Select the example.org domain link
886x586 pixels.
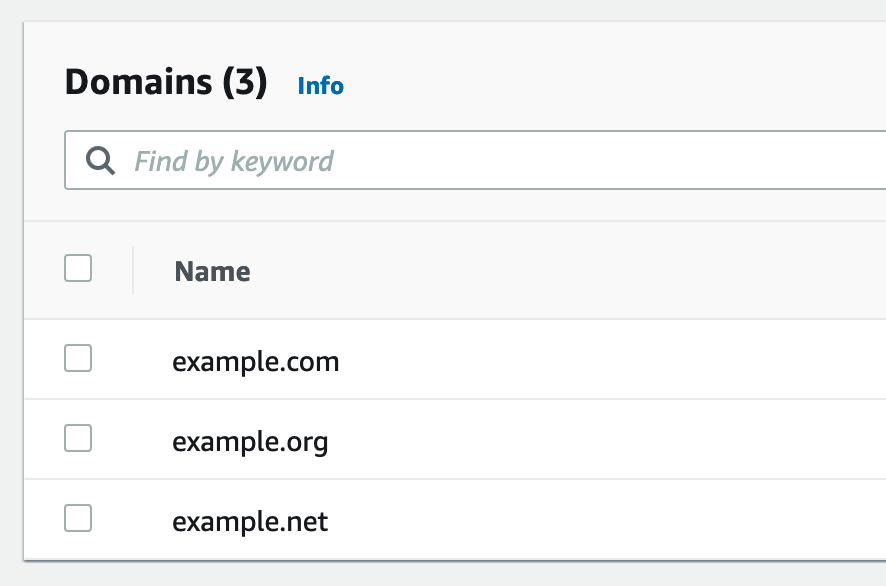click(x=250, y=442)
